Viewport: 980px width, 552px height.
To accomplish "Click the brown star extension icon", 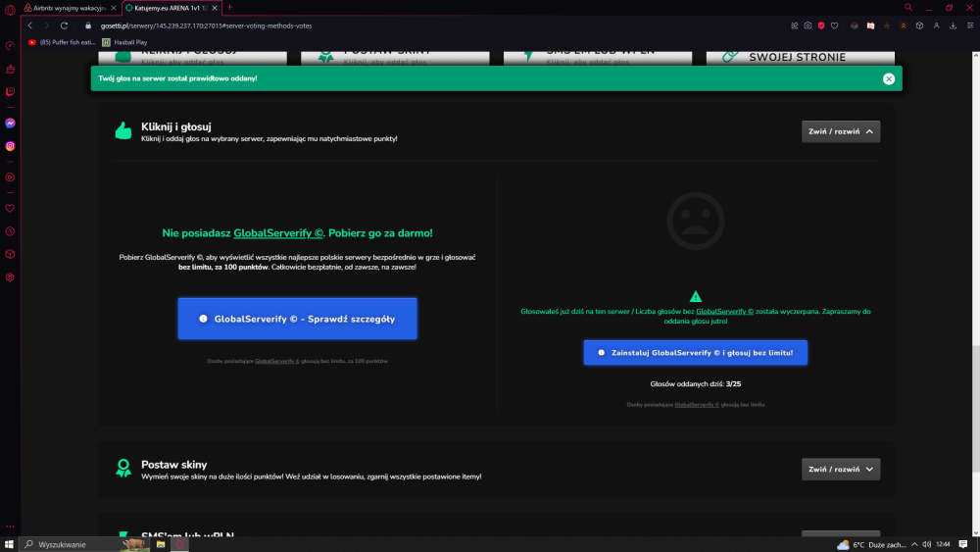I will pyautogui.click(x=887, y=25).
